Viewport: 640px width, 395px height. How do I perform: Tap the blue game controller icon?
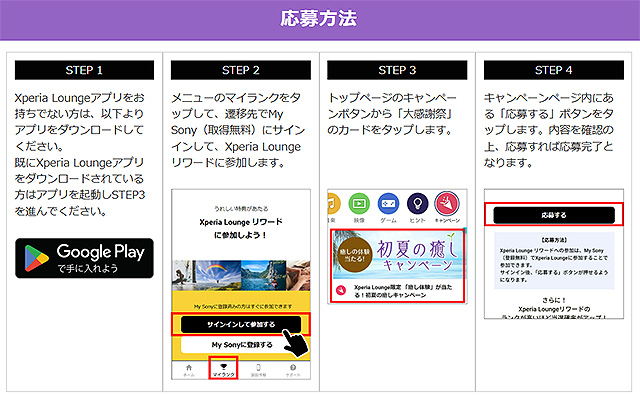388,204
